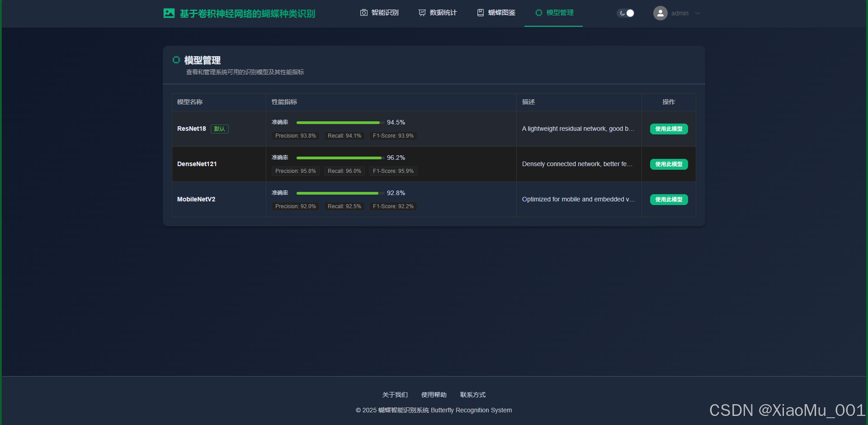Click the chip icon beside the 模型管理 heading
The width and height of the screenshot is (868, 425).
pos(176,60)
